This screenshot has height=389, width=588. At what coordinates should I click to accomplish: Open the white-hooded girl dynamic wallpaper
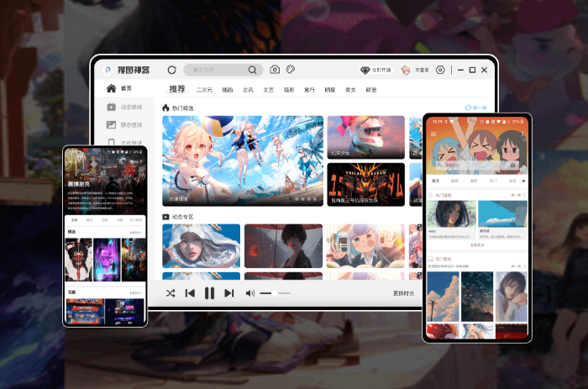tap(202, 246)
